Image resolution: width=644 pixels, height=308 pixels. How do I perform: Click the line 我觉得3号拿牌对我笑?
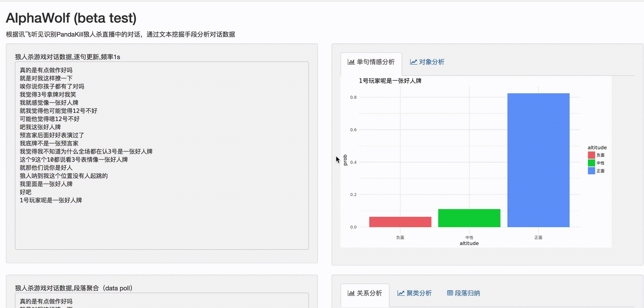(48, 95)
